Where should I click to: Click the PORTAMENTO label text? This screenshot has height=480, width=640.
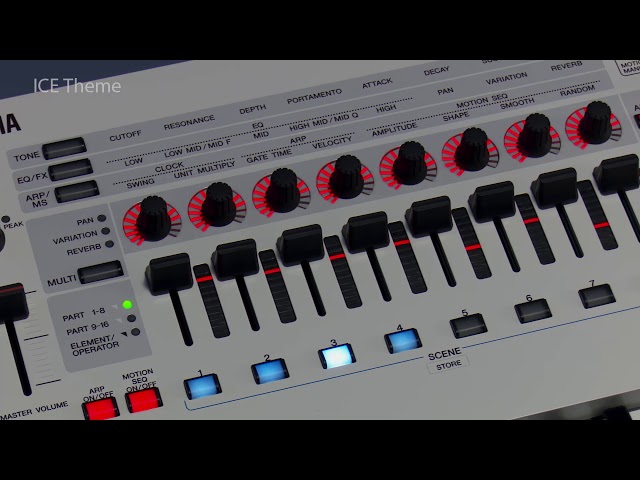pos(314,96)
